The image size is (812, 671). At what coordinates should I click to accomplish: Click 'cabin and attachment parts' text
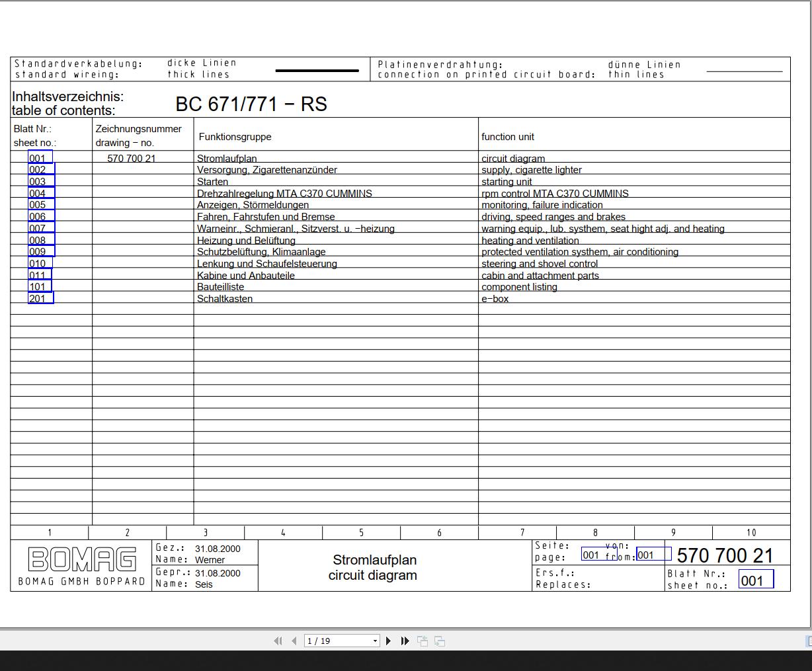click(540, 276)
